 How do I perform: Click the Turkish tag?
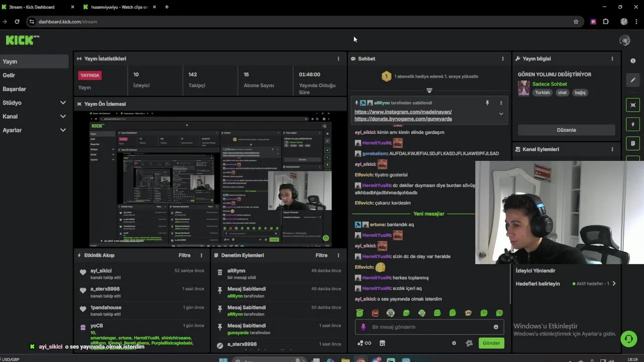pos(542,93)
